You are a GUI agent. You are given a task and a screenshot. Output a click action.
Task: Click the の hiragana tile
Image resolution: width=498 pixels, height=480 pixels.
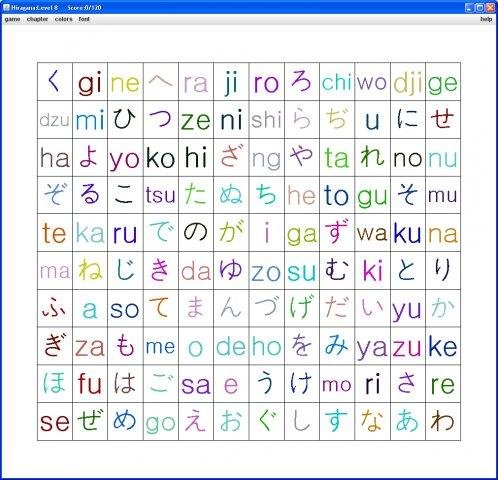(196, 232)
